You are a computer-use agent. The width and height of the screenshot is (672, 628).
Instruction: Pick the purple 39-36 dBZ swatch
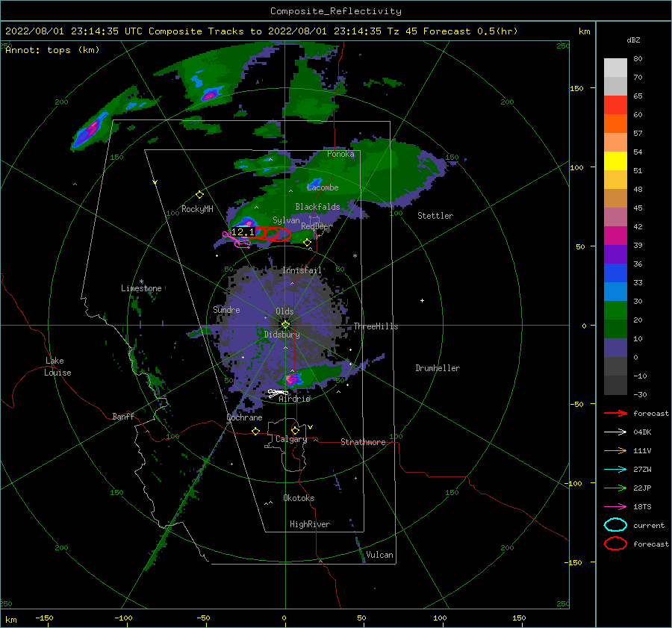(x=615, y=255)
